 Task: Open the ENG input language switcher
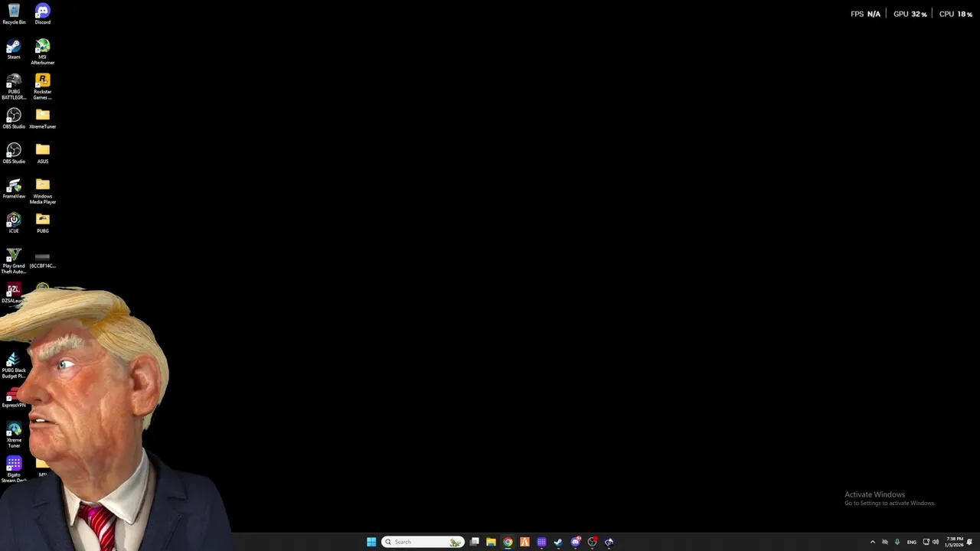(x=911, y=542)
